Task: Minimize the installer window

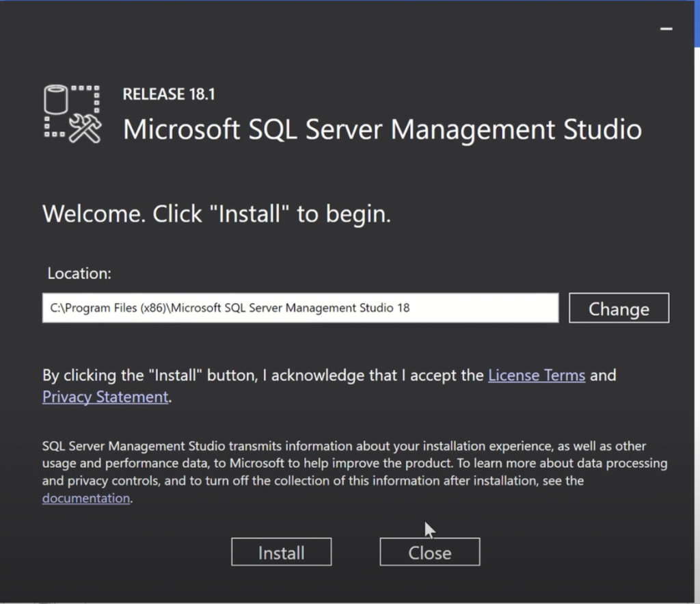Action: pyautogui.click(x=666, y=29)
